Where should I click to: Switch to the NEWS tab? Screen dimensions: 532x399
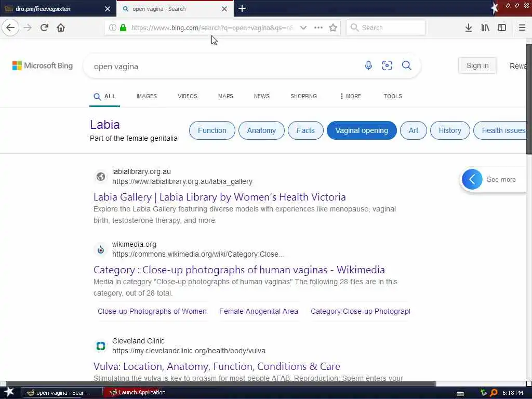coord(262,96)
